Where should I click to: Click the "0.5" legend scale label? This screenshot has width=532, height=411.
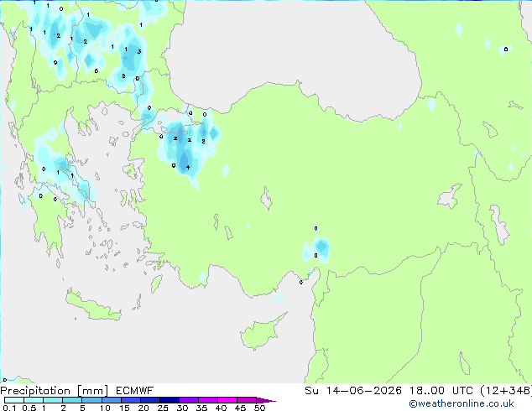(x=29, y=408)
